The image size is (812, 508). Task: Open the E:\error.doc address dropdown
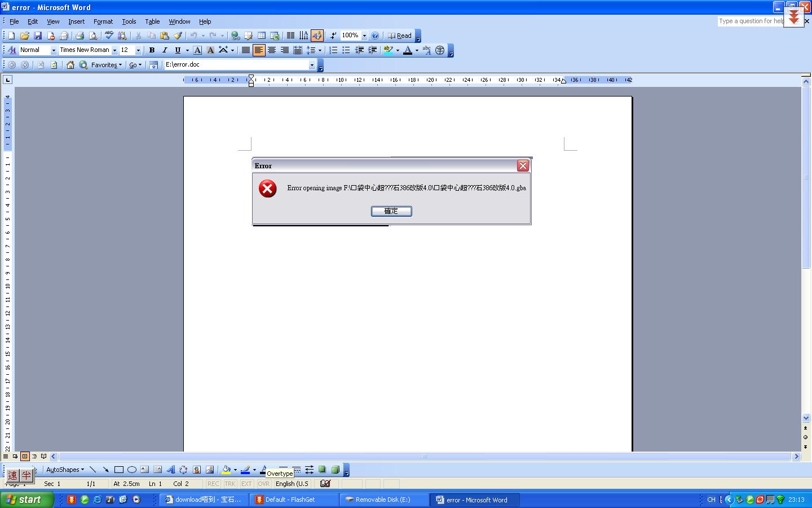(312, 65)
